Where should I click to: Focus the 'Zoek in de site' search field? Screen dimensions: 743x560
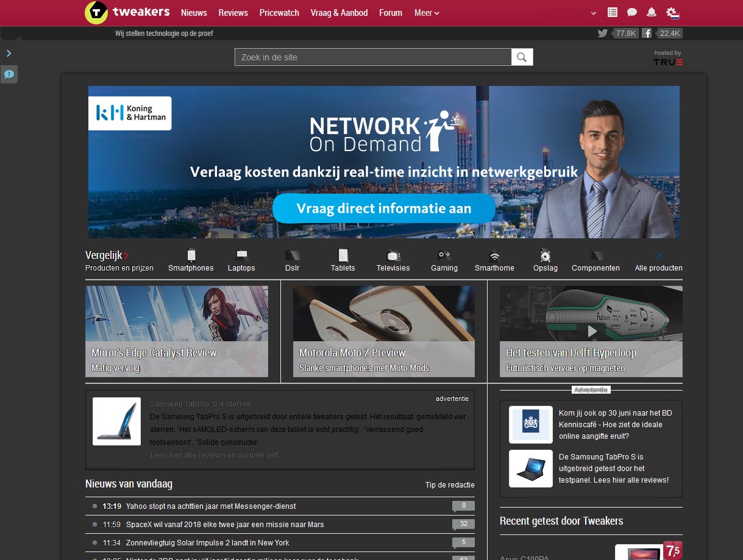pyautogui.click(x=373, y=57)
